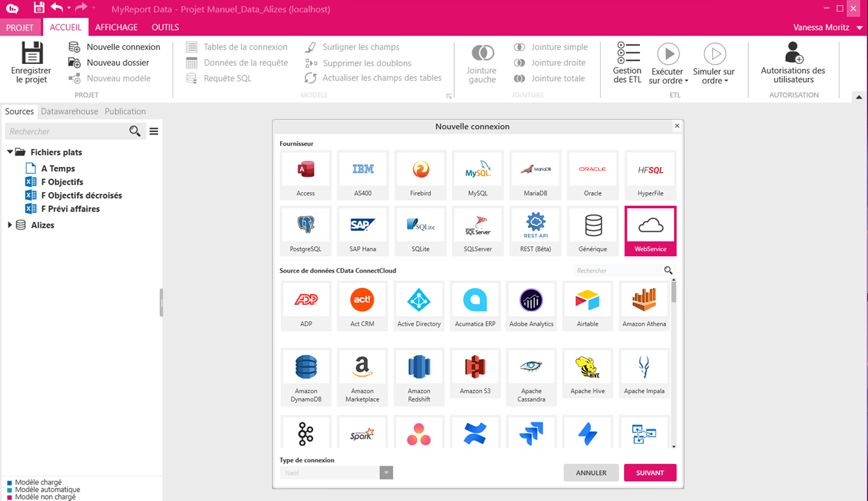Click the SUIVANT button
Screen dimensions: 868x501
(650, 472)
